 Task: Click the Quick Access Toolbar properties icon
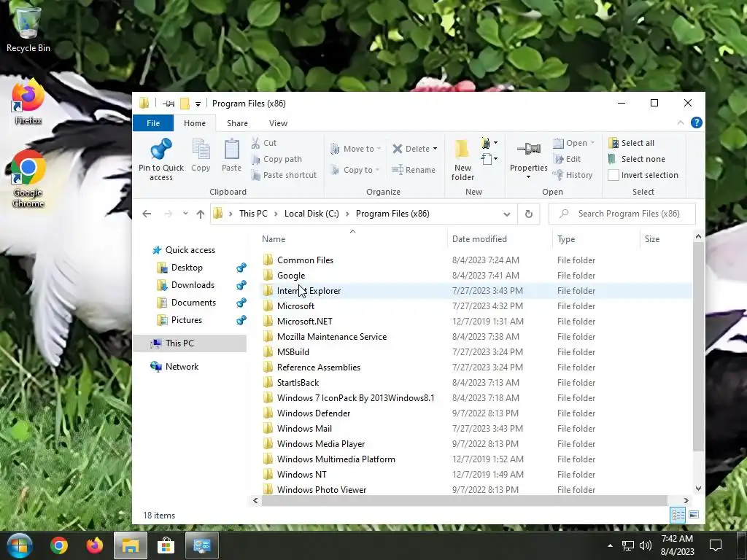pyautogui.click(x=169, y=104)
